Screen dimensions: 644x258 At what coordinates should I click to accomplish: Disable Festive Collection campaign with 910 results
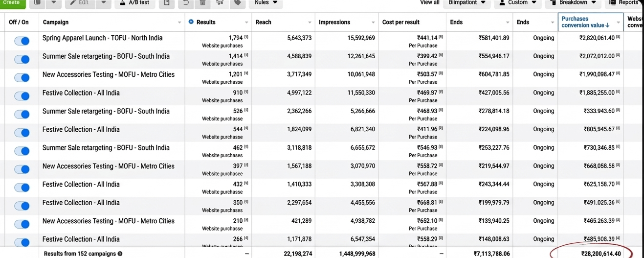(22, 96)
